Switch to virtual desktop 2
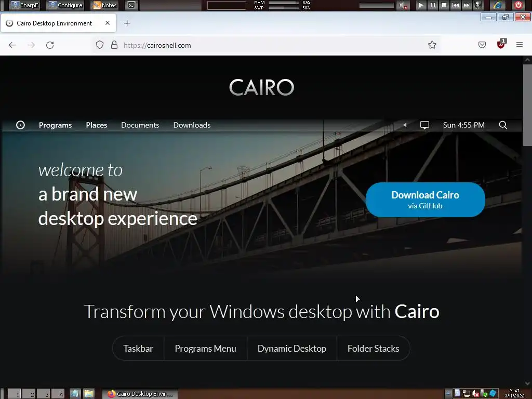The image size is (532, 399). pyautogui.click(x=29, y=394)
